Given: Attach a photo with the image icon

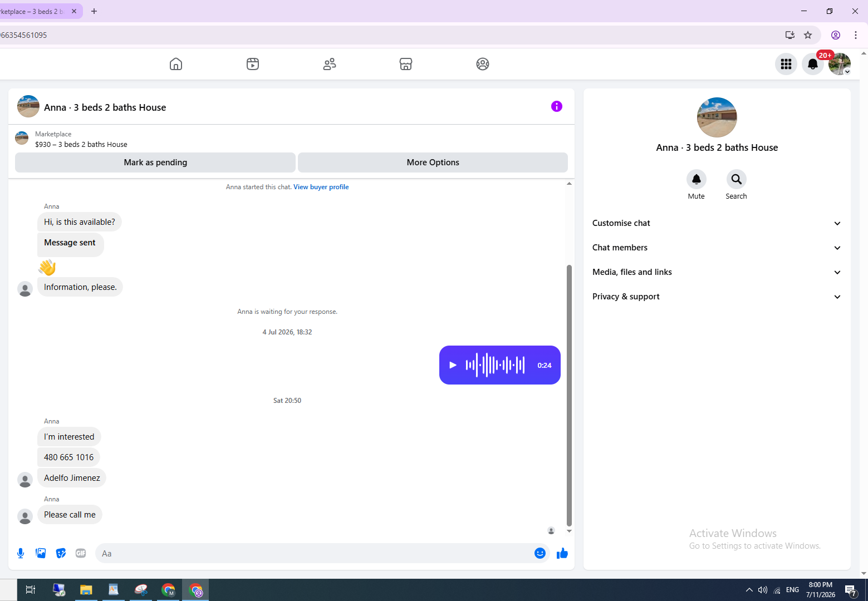Looking at the screenshot, I should pos(41,553).
